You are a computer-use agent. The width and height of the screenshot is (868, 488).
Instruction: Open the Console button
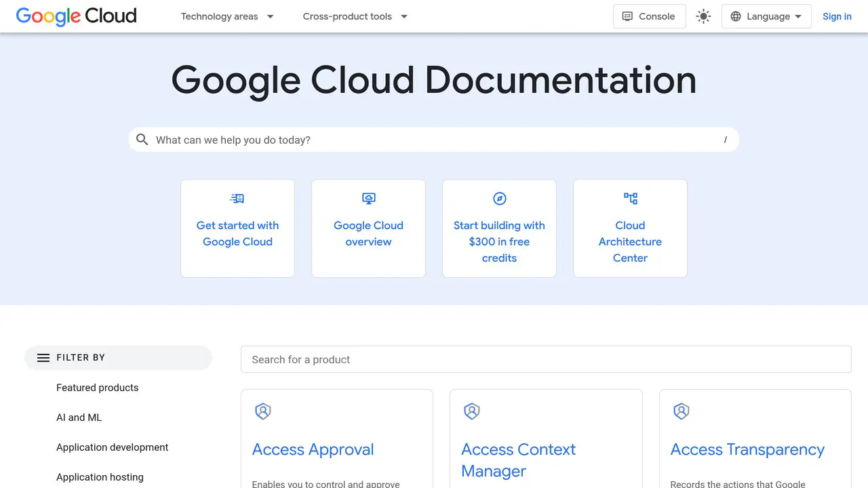click(x=649, y=16)
